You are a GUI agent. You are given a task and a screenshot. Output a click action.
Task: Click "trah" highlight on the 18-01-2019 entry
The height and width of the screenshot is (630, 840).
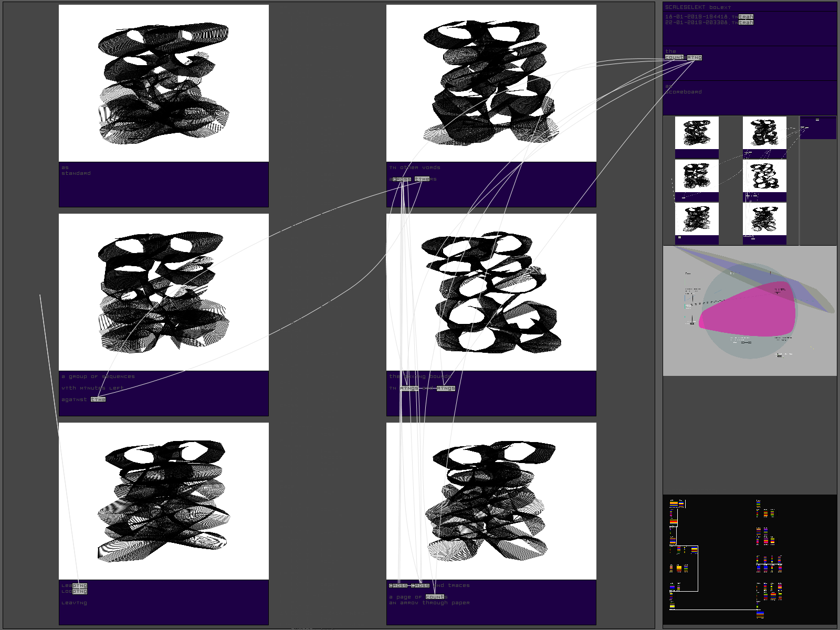coord(746,17)
